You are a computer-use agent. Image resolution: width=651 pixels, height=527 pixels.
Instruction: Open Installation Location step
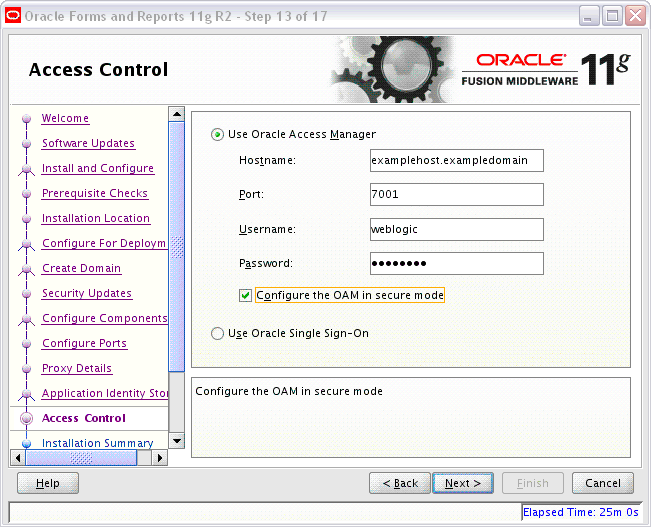coord(96,218)
